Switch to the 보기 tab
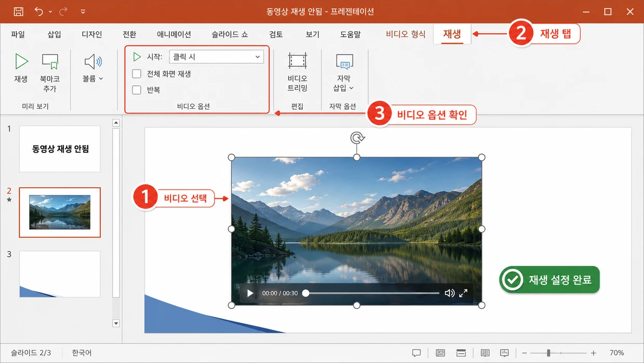Image resolution: width=644 pixels, height=363 pixels. [x=312, y=34]
